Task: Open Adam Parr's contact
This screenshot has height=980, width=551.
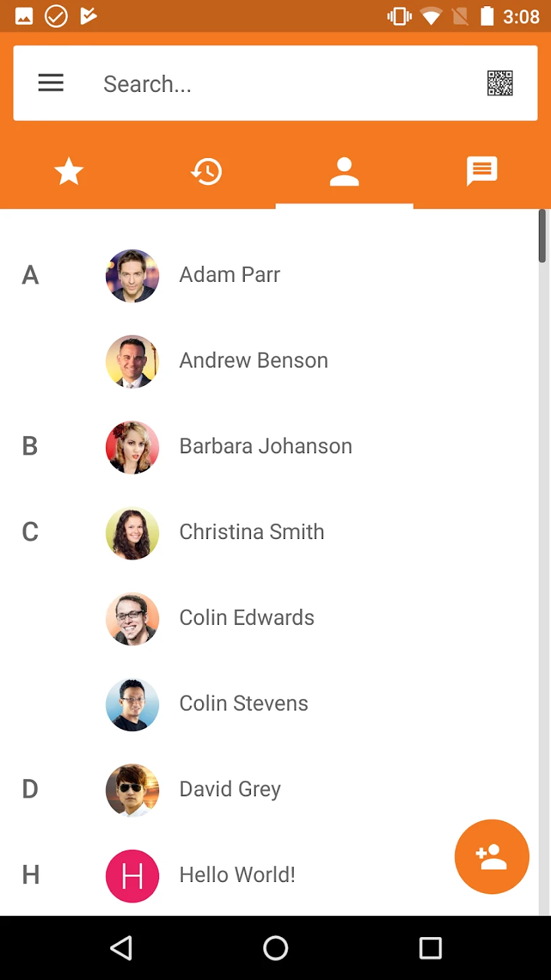Action: [230, 275]
